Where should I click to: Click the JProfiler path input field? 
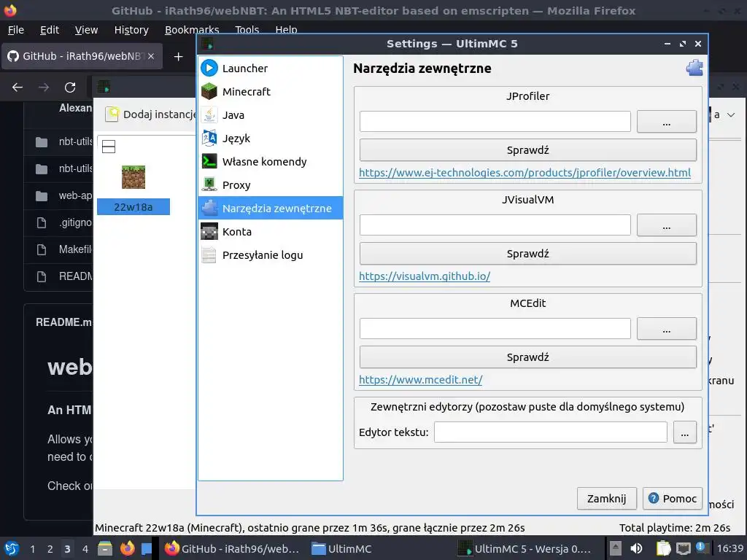pyautogui.click(x=495, y=122)
